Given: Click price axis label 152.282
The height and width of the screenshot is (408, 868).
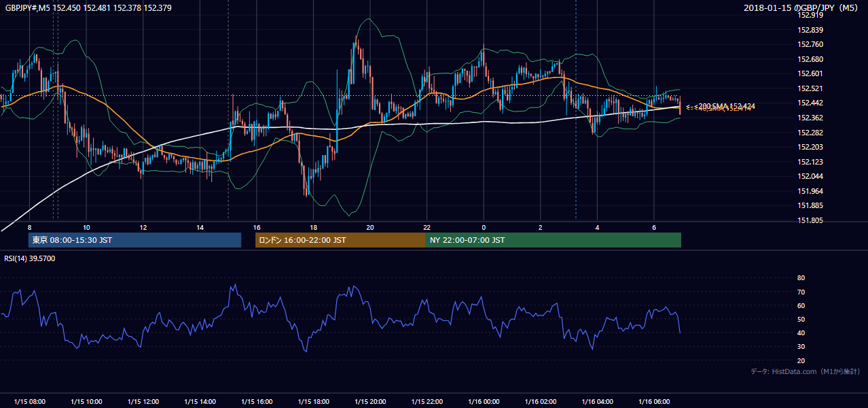Looking at the screenshot, I should [810, 132].
